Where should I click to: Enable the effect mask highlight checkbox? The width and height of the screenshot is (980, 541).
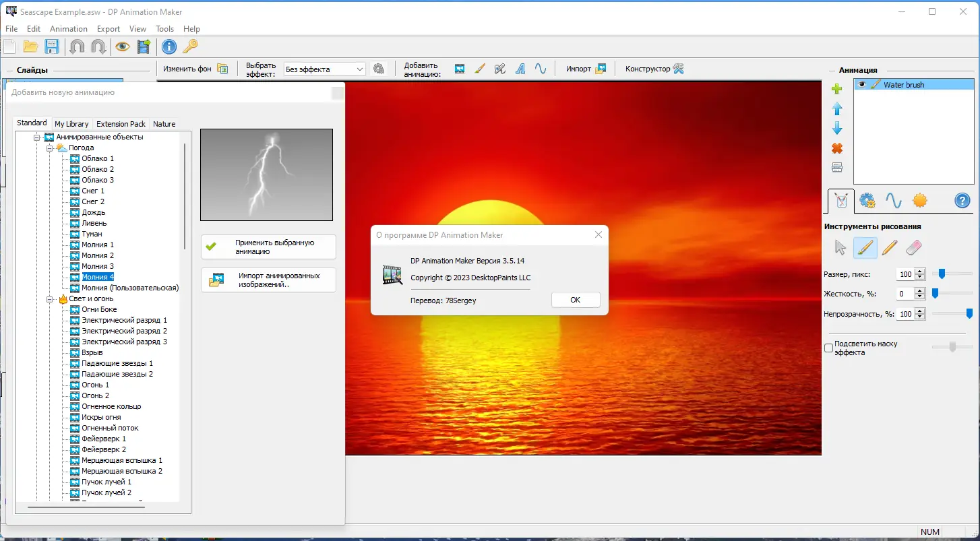(x=829, y=348)
